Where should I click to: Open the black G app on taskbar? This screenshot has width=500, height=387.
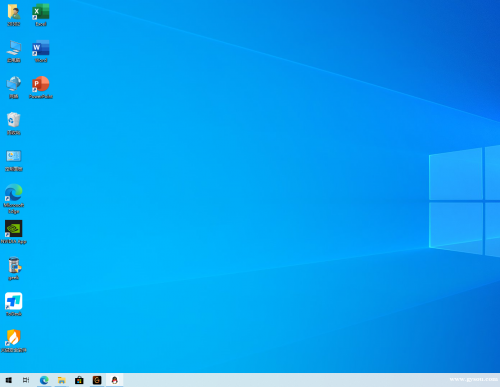(x=97, y=380)
